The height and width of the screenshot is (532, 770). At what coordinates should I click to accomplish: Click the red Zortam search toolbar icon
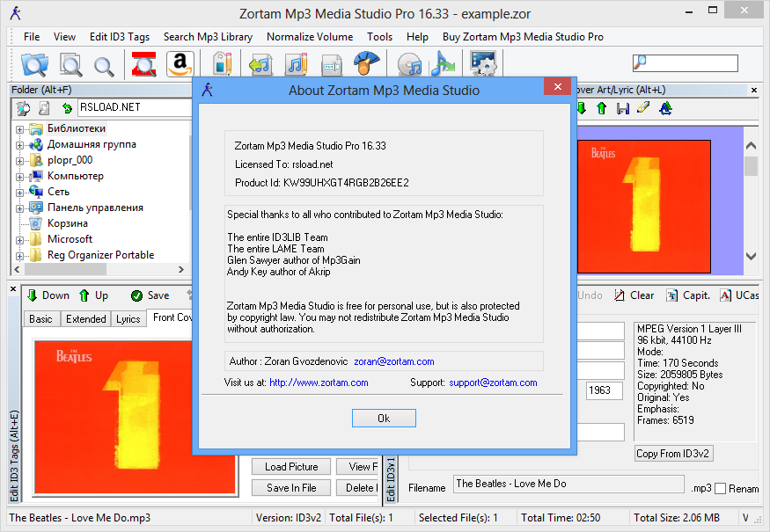point(144,65)
